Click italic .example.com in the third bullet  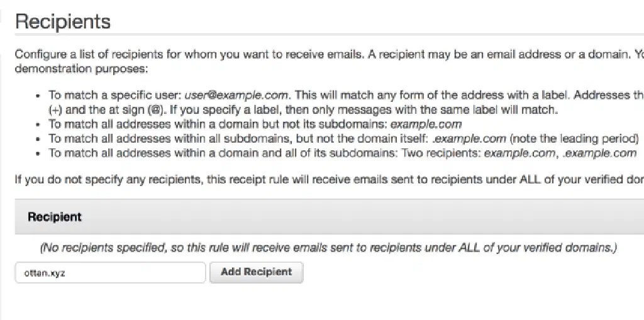(470, 138)
